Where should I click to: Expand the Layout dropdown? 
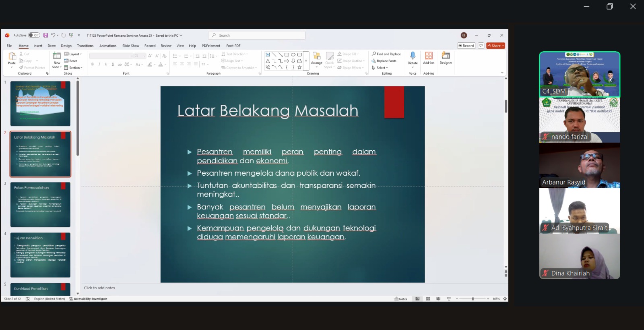73,54
